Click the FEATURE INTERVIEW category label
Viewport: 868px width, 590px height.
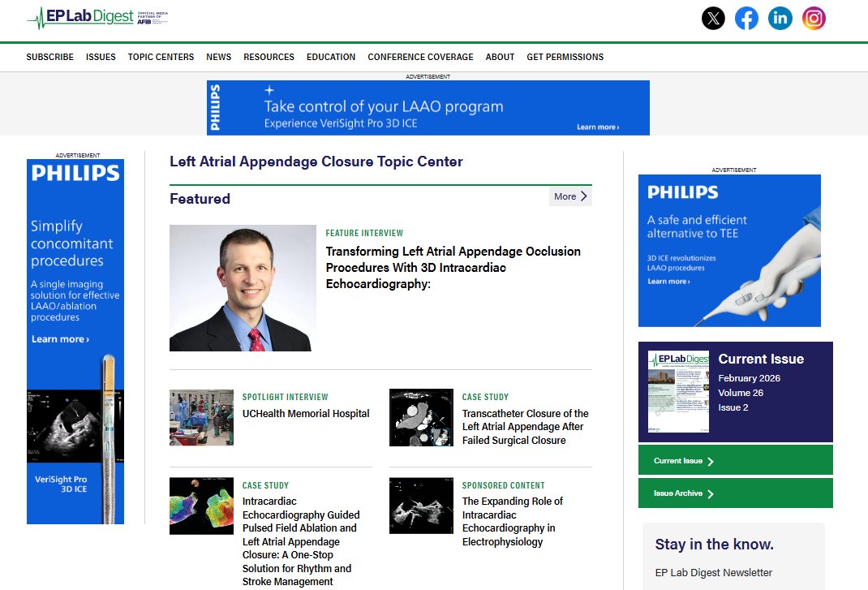(x=364, y=233)
